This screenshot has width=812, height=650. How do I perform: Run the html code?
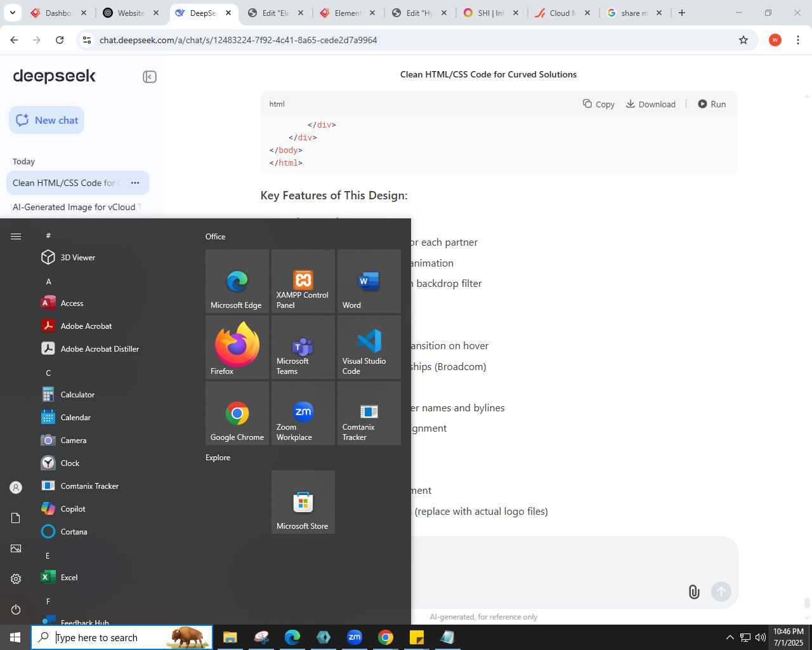point(712,104)
